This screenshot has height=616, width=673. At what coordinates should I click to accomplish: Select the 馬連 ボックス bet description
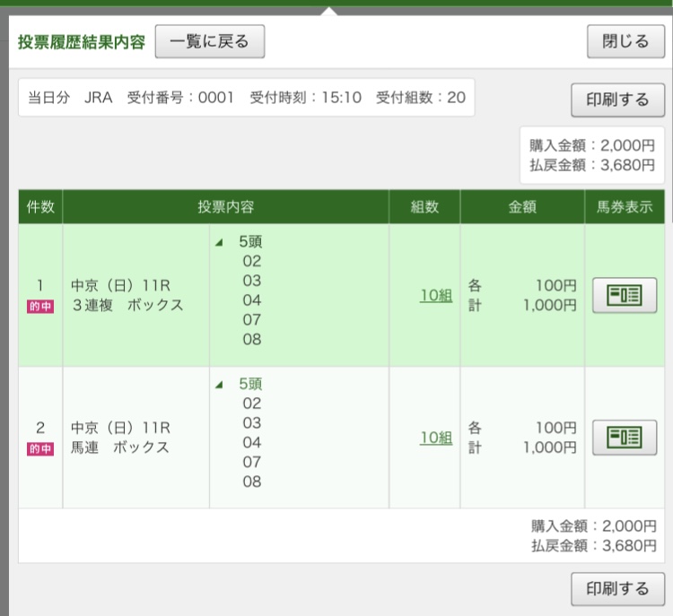click(119, 447)
